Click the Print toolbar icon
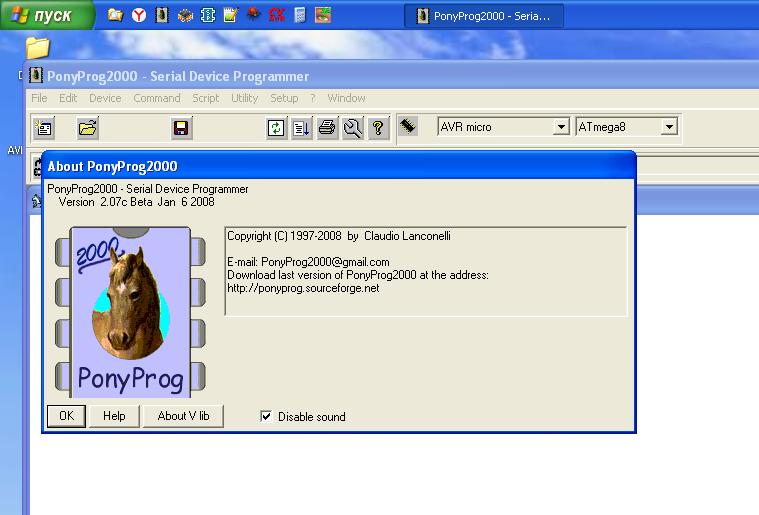This screenshot has width=759, height=515. [327, 128]
